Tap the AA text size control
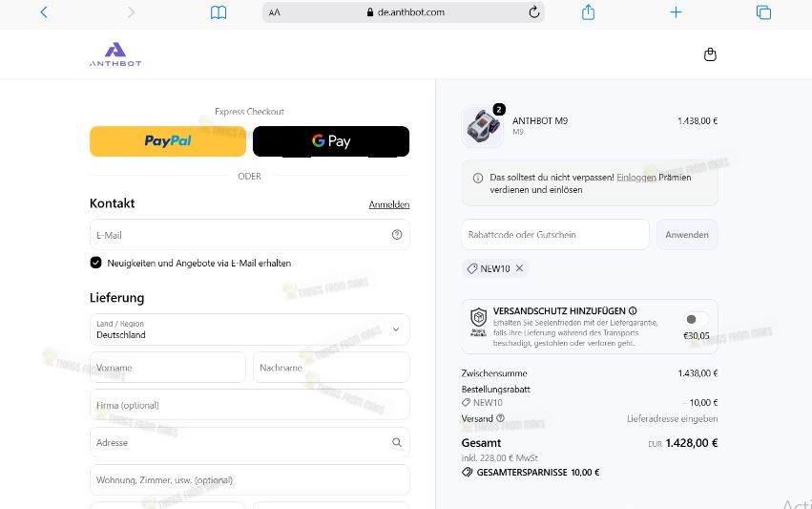 coord(275,12)
